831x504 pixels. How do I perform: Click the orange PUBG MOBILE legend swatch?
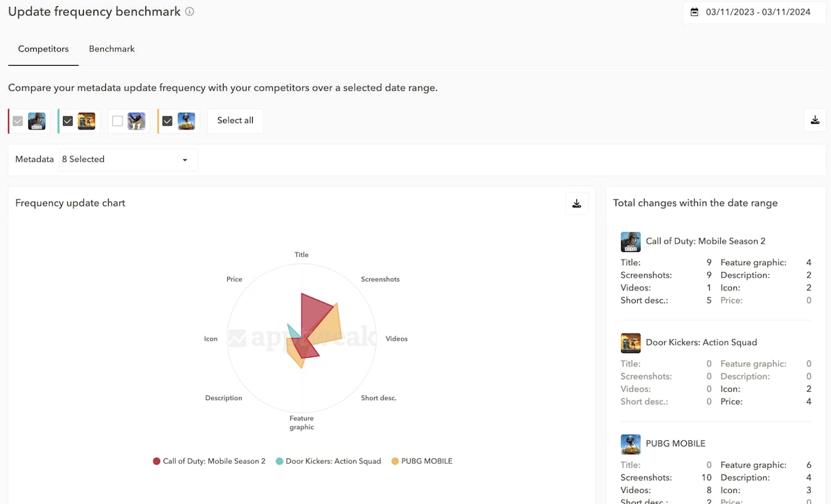(395, 461)
